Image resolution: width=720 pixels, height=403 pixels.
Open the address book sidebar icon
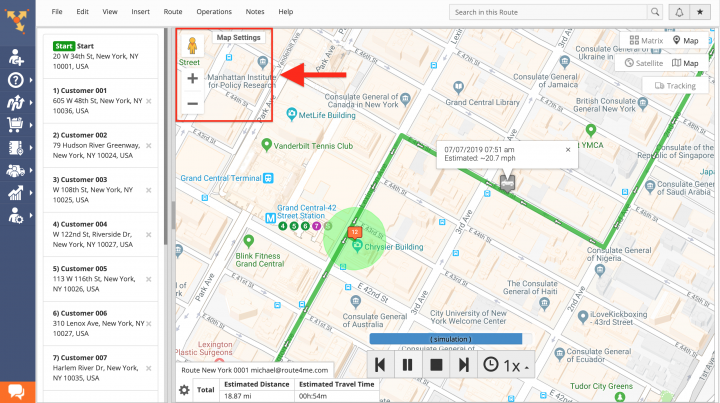pos(16,148)
